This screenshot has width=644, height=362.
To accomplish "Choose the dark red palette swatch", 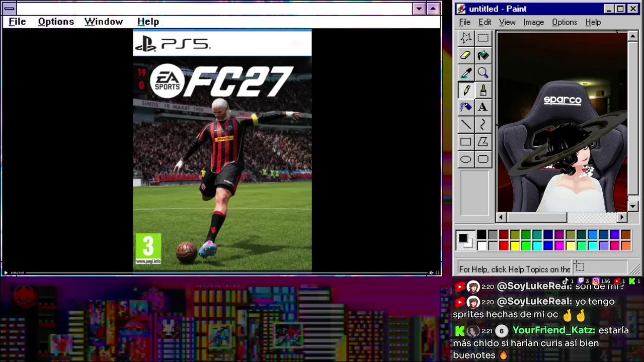I will (504, 235).
